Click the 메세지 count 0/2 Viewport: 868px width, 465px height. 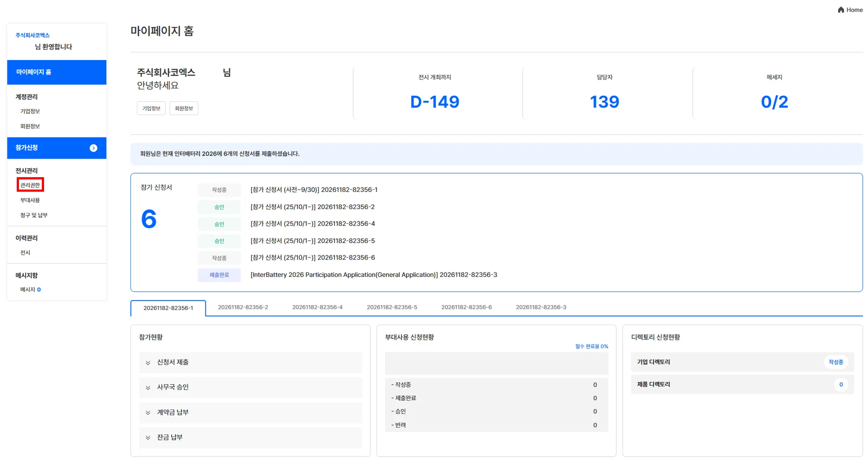pos(774,102)
